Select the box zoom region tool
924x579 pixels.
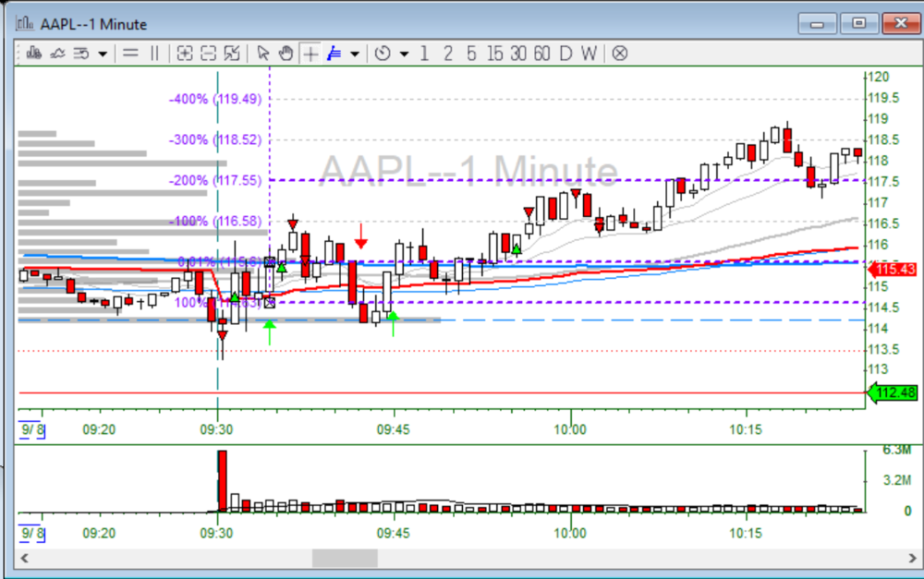pos(232,54)
